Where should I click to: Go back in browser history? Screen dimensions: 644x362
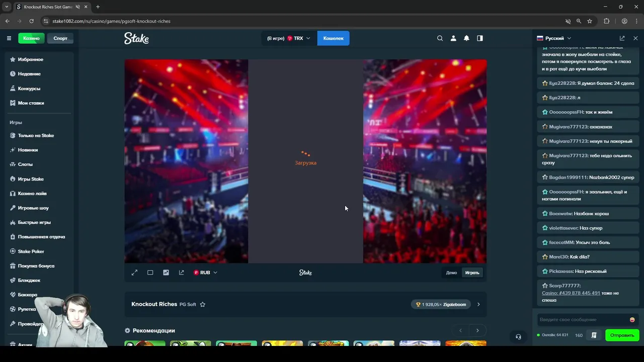[7, 21]
